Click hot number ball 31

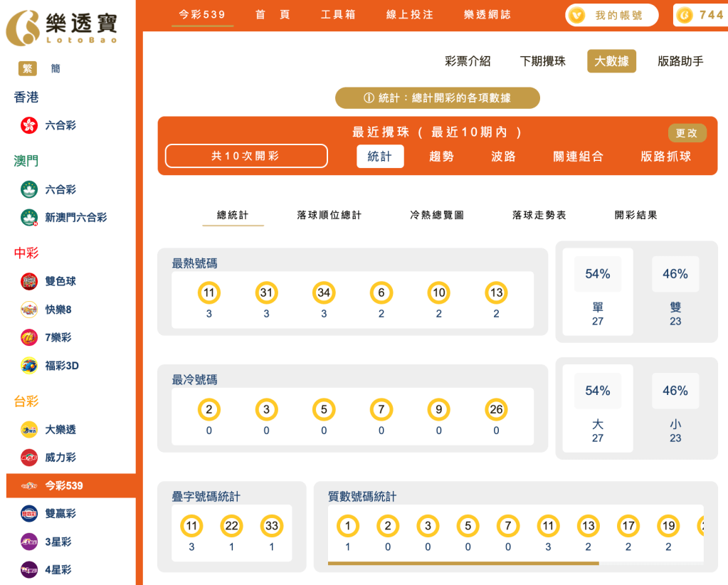coord(266,293)
